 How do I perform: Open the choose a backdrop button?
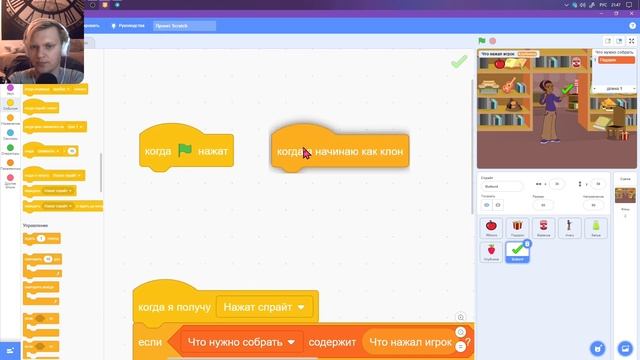click(625, 348)
